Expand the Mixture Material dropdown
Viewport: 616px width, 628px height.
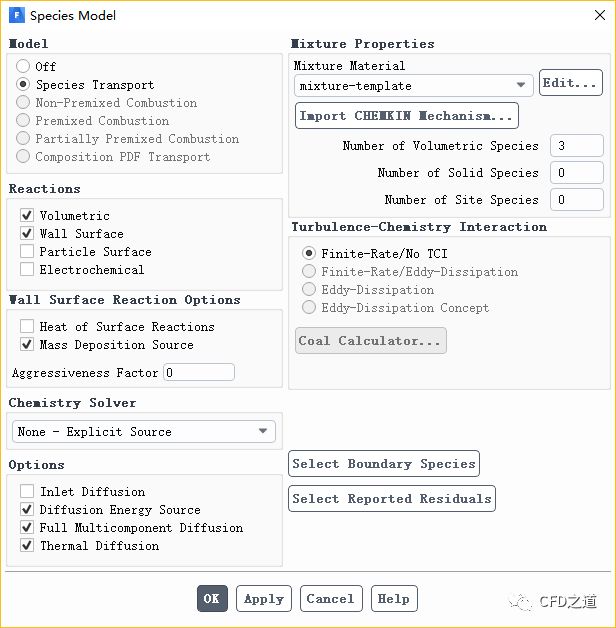(413, 86)
